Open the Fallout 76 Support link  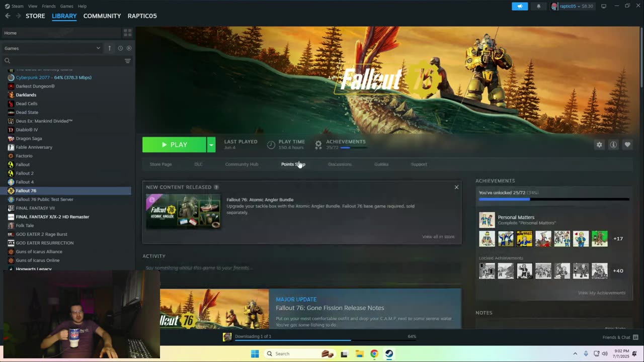(x=419, y=164)
